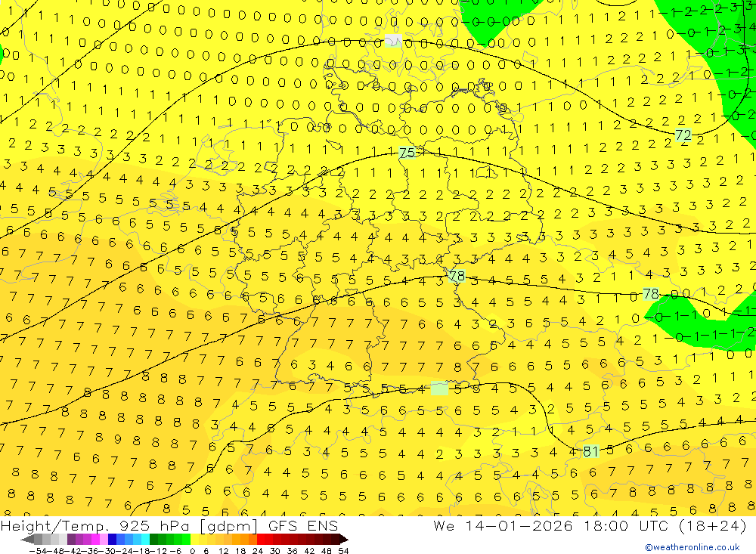Click the legend value -54
Image resolution: width=756 pixels, height=554 pixels.
[38, 551]
